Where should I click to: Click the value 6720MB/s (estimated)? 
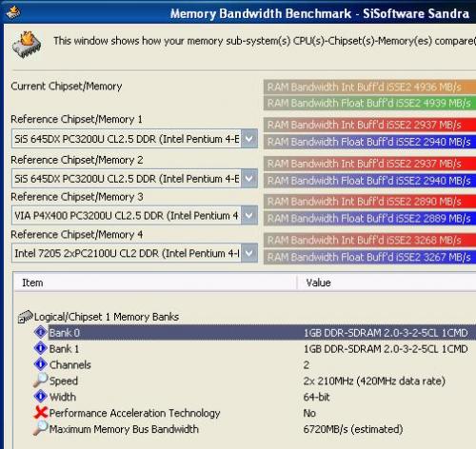tap(353, 429)
